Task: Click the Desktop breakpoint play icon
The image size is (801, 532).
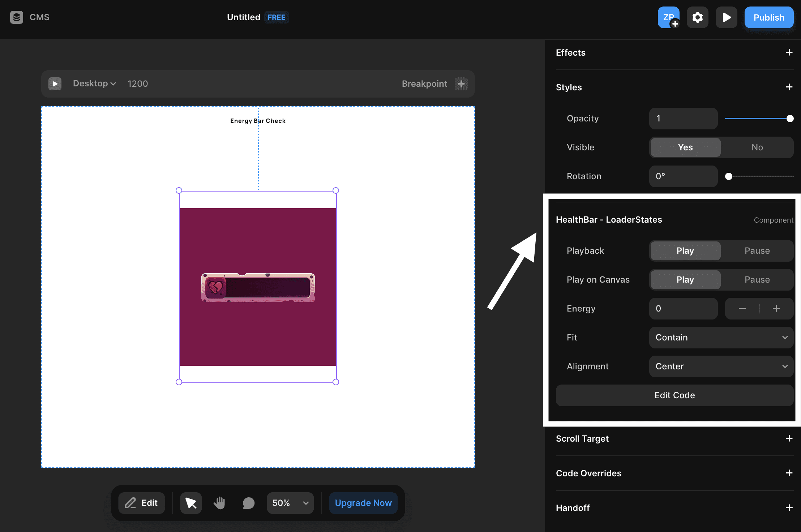Action: (x=55, y=83)
